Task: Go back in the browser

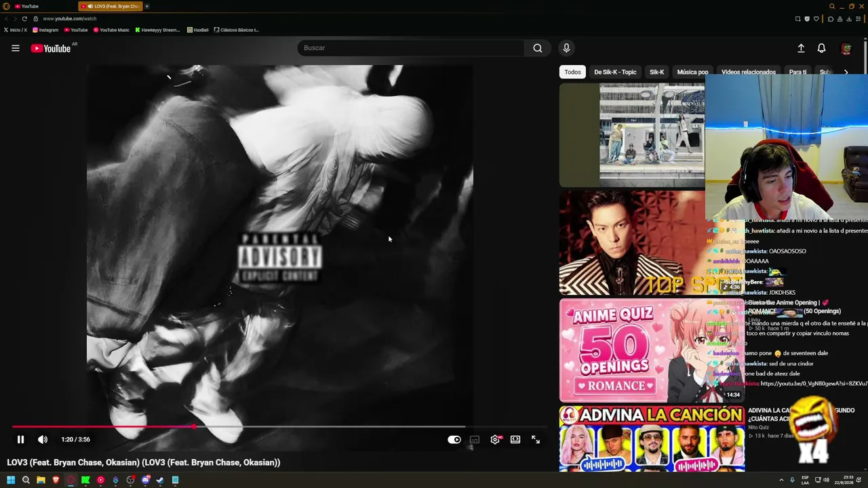Action: (6, 19)
